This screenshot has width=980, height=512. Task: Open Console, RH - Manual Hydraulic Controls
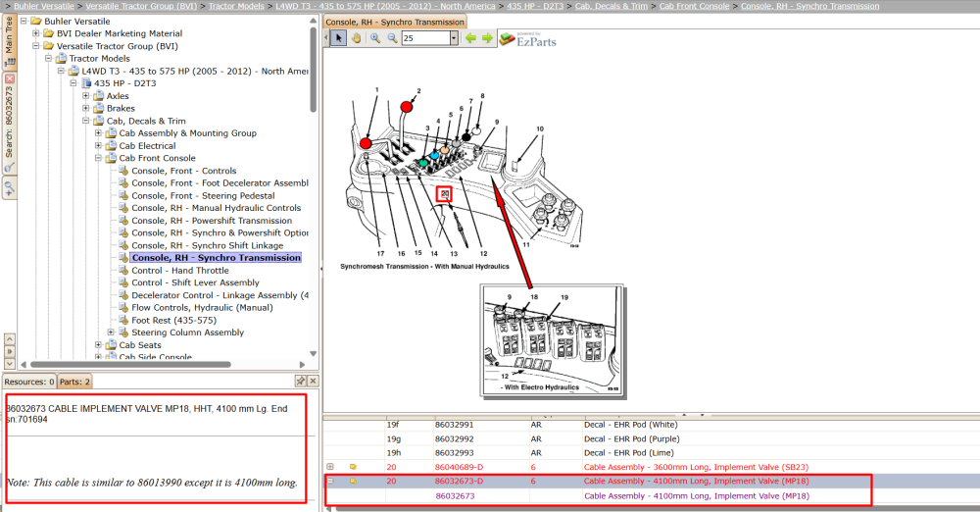point(216,208)
